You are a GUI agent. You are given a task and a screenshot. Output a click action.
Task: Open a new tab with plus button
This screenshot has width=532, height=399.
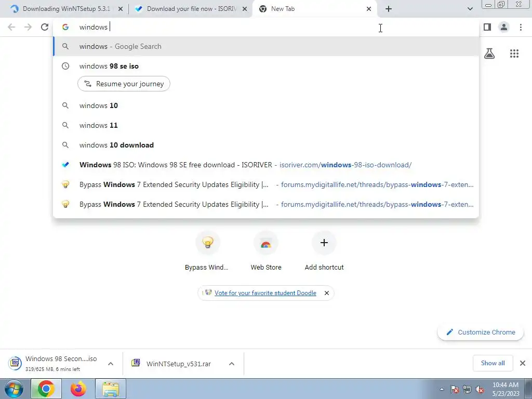point(389,9)
